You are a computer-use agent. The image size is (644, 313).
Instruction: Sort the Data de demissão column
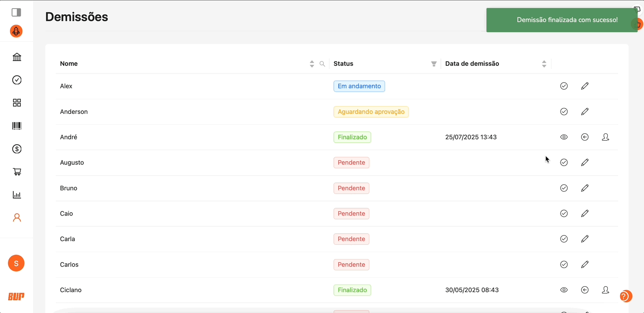coord(544,64)
